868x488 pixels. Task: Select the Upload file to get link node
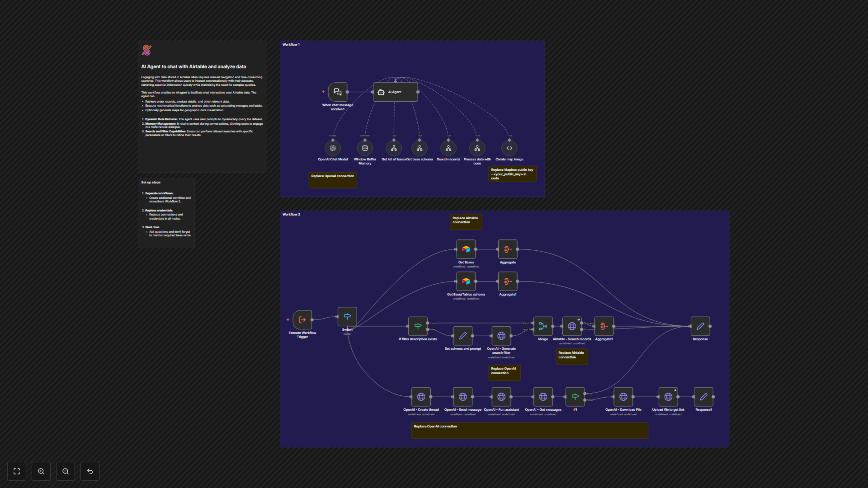pos(668,397)
